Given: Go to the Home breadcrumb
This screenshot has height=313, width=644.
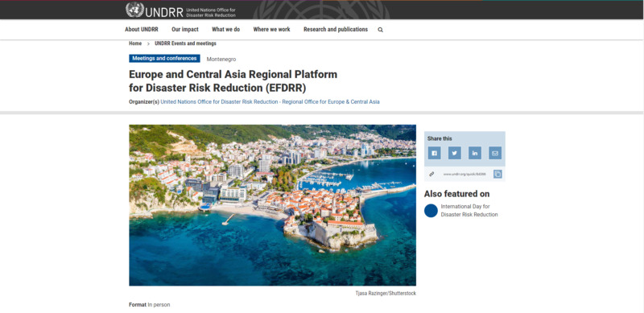Looking at the screenshot, I should click(135, 43).
